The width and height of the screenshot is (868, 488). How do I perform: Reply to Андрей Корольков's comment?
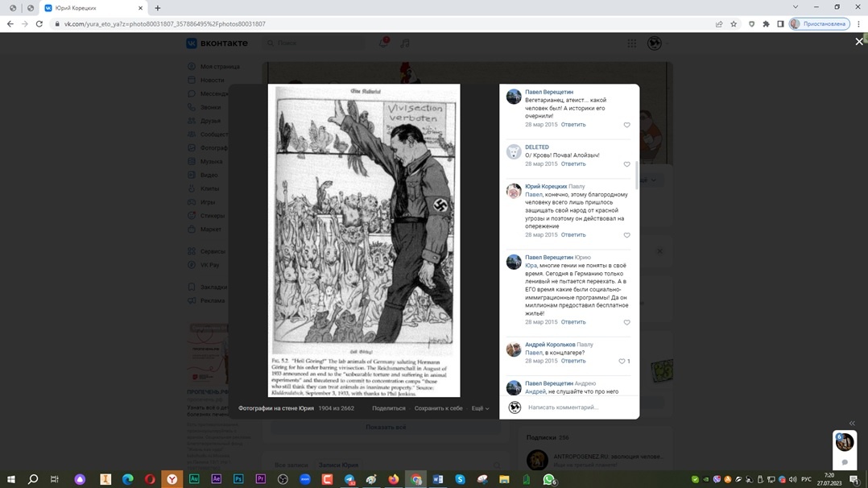coord(573,361)
